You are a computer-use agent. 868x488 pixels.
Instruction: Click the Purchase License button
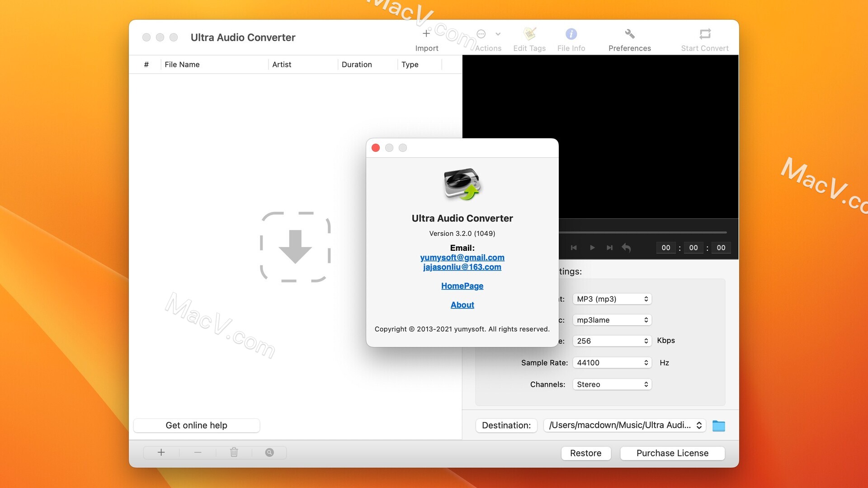tap(672, 453)
